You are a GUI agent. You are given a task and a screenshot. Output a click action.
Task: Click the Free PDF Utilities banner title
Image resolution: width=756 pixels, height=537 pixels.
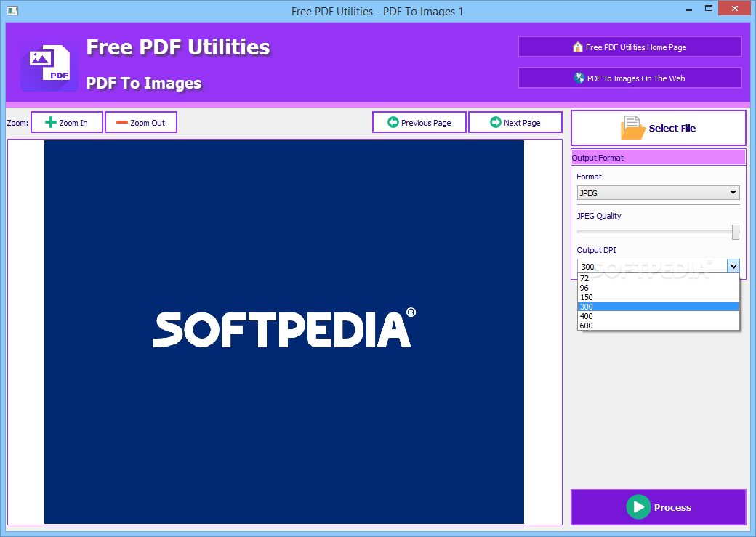(178, 47)
